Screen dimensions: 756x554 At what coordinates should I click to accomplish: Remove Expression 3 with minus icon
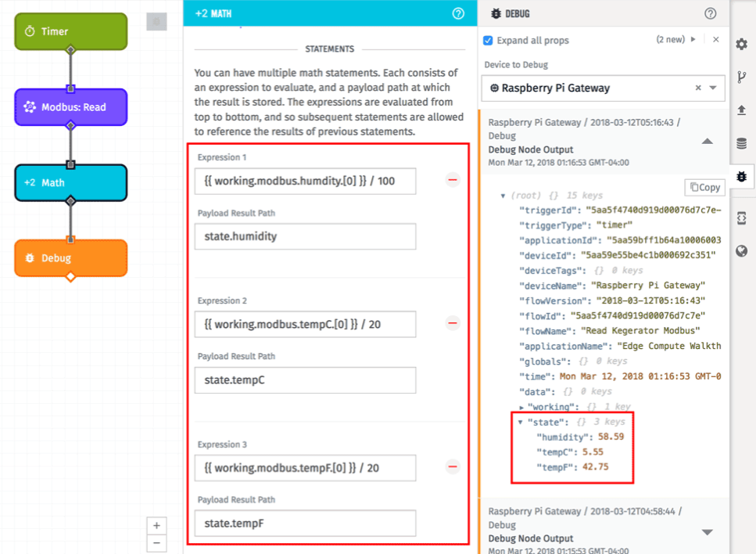click(452, 466)
